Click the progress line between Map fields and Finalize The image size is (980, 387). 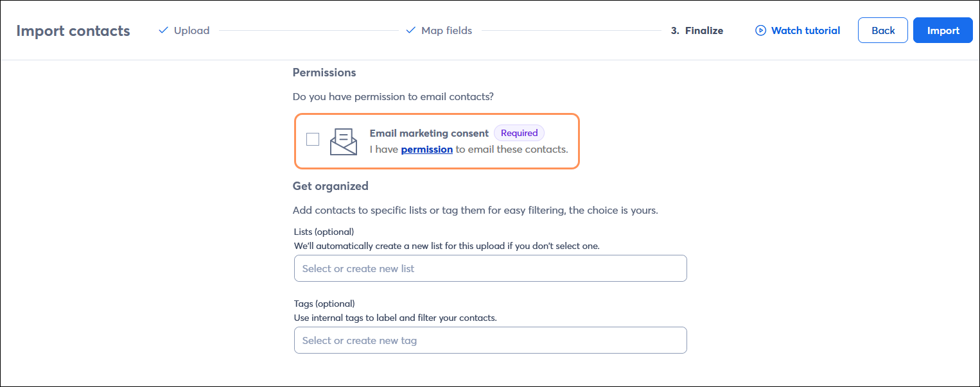[572, 30]
